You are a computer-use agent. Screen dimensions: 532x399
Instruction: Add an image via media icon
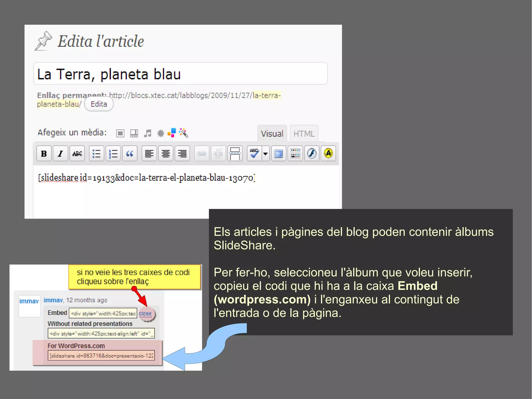pyautogui.click(x=120, y=133)
